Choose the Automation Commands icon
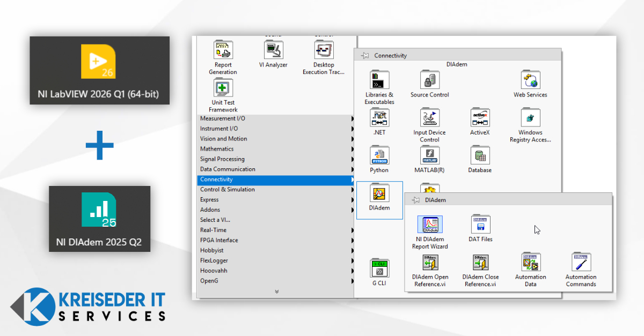 coord(581,263)
